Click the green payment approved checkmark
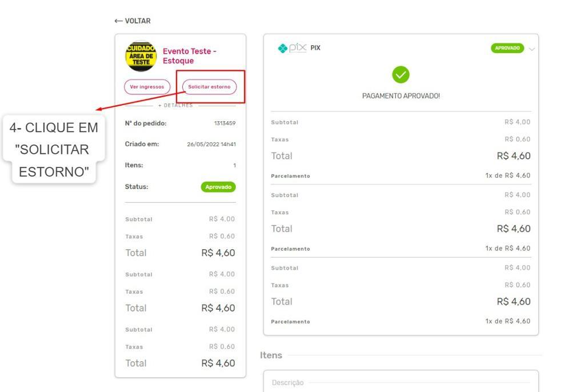585x392 pixels. tap(400, 75)
